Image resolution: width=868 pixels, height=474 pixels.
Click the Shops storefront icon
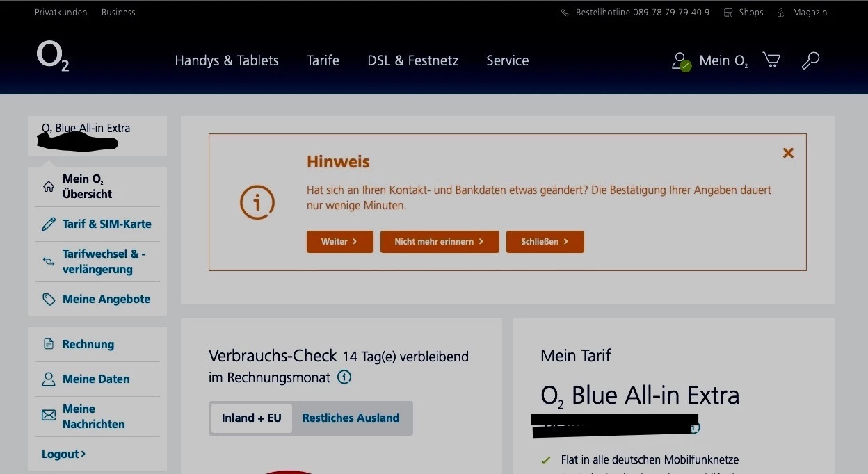(x=729, y=13)
